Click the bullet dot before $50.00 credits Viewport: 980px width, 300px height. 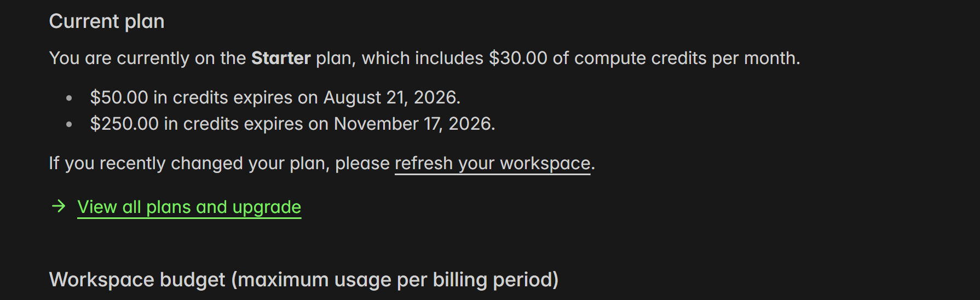click(x=69, y=98)
